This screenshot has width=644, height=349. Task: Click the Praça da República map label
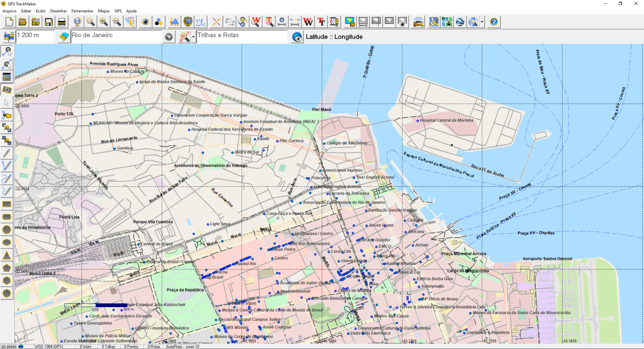point(185,290)
